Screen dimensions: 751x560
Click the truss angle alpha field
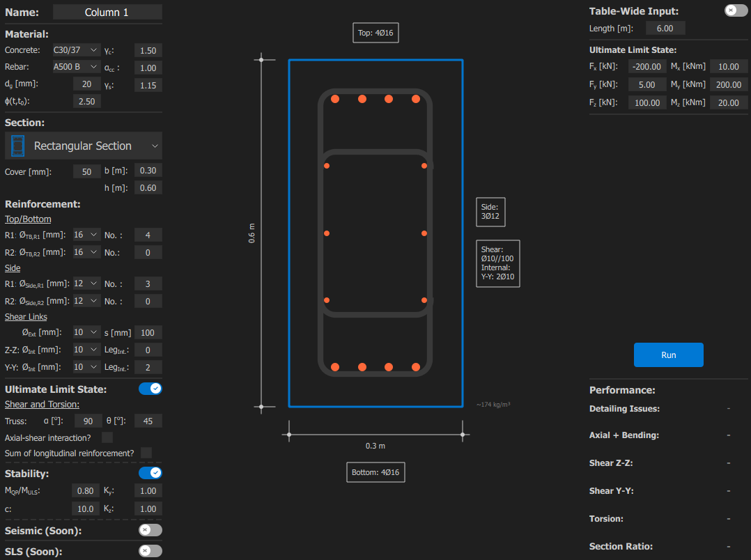click(x=88, y=421)
